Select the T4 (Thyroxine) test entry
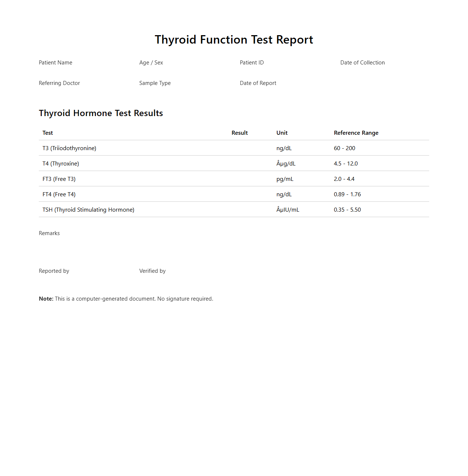Viewport: 468px width, 476px height. [x=61, y=163]
